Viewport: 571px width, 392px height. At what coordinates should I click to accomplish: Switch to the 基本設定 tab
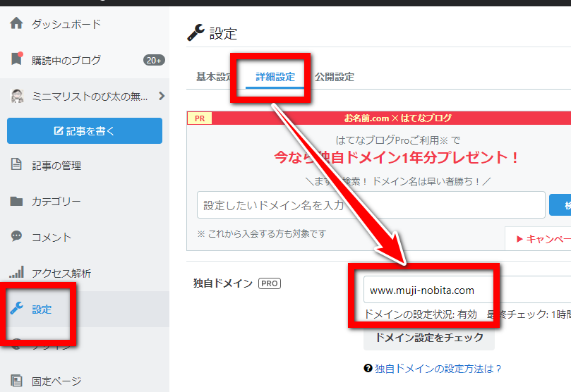[x=214, y=77]
